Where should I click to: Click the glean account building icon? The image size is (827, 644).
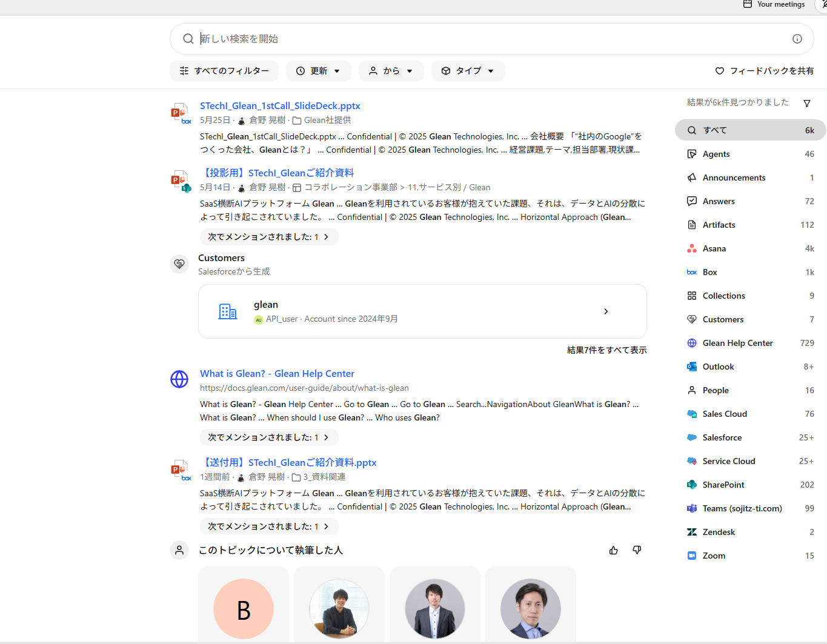pos(228,311)
